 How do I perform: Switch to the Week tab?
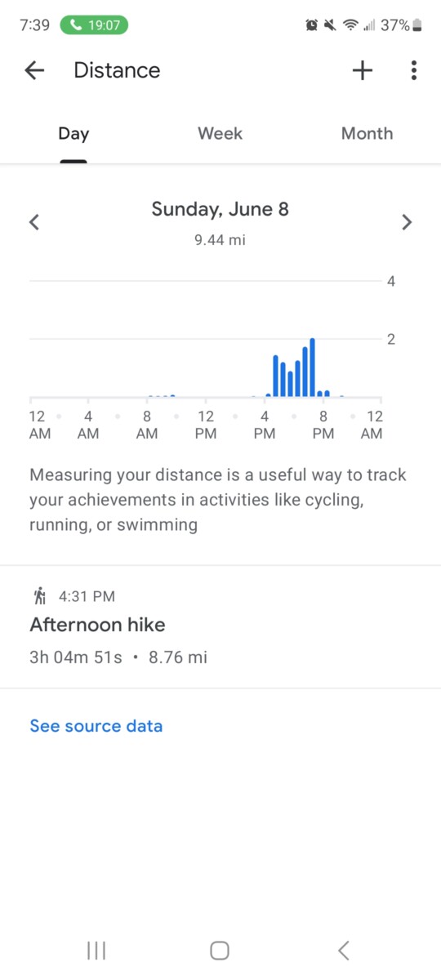click(220, 133)
